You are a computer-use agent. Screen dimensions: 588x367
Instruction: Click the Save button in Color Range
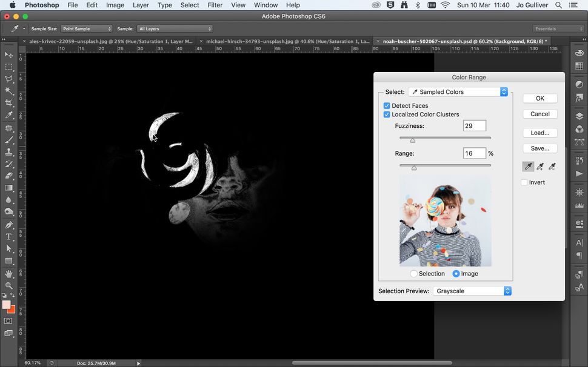pos(540,148)
